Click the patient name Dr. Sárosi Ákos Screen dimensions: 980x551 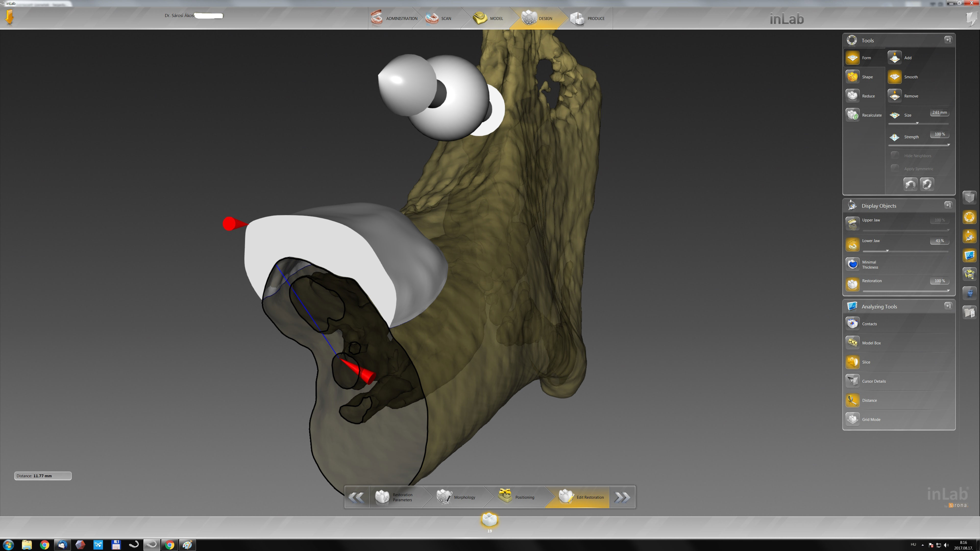179,16
